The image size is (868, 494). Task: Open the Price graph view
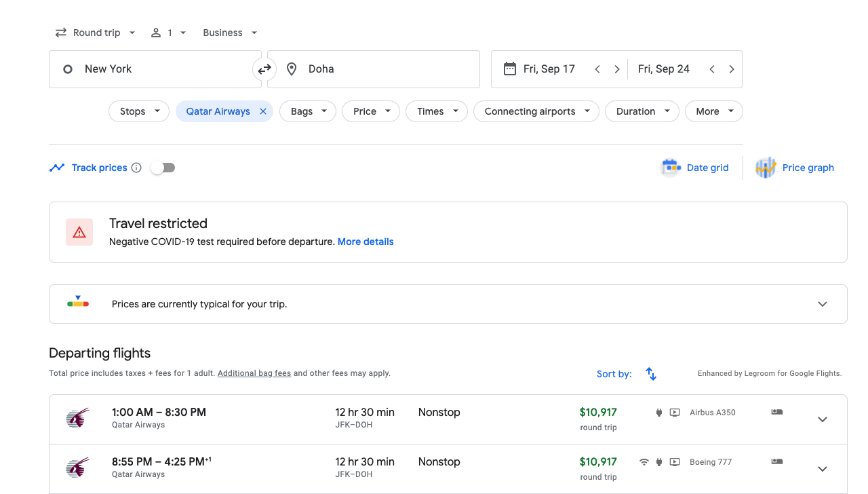click(808, 168)
